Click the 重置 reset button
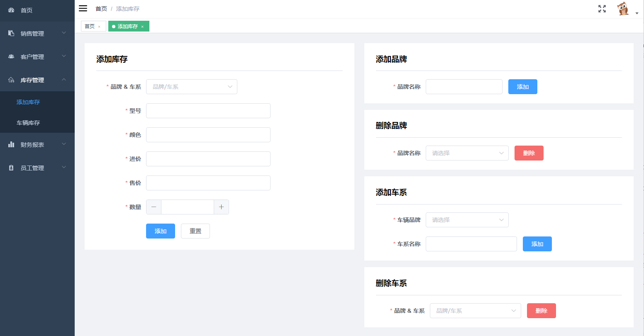Screen dimensions: 644x336 pyautogui.click(x=195, y=231)
